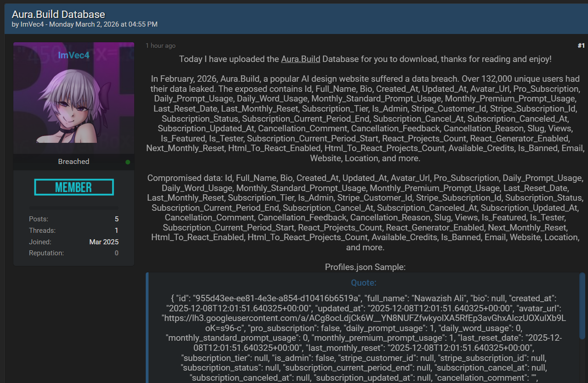Open author ImVec4's profile from thread header

pyautogui.click(x=33, y=24)
